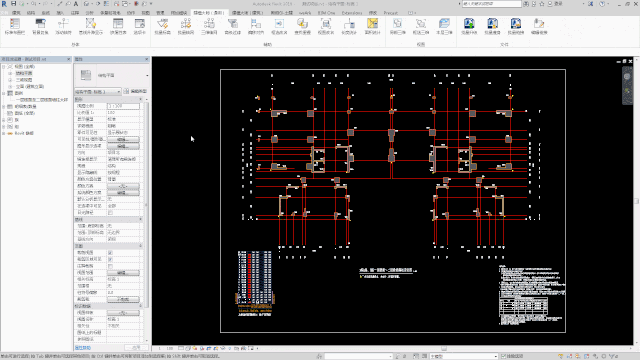Viewport: 640px width, 360px height.
Task: Open the view instance selector dropdown in Properties
Action: (x=98, y=91)
